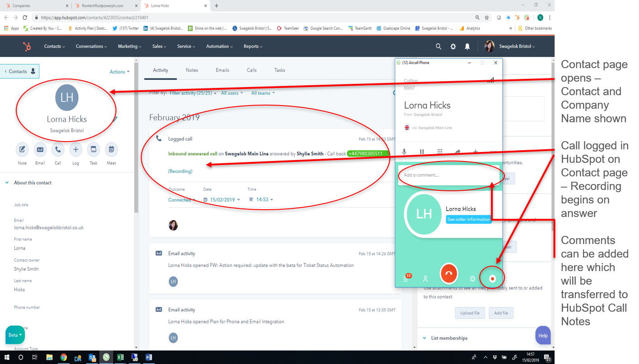Image resolution: width=639 pixels, height=364 pixels.
Task: Start a Call with the contact
Action: [x=58, y=149]
